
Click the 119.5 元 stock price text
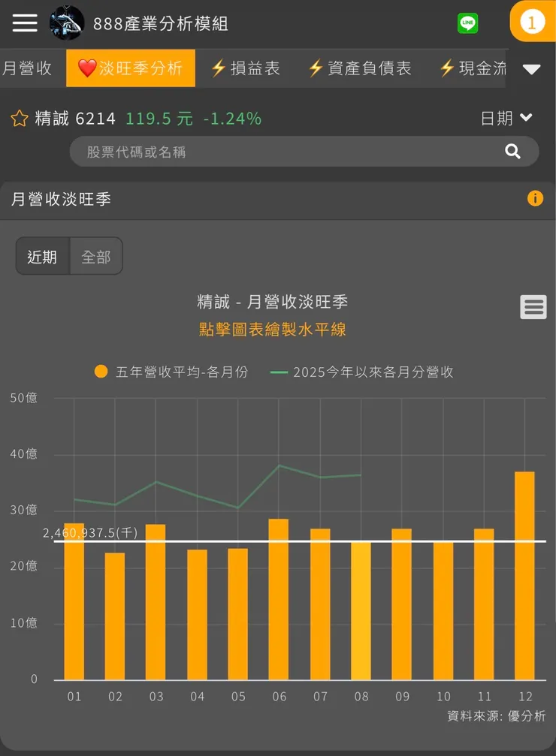pyautogui.click(x=159, y=118)
